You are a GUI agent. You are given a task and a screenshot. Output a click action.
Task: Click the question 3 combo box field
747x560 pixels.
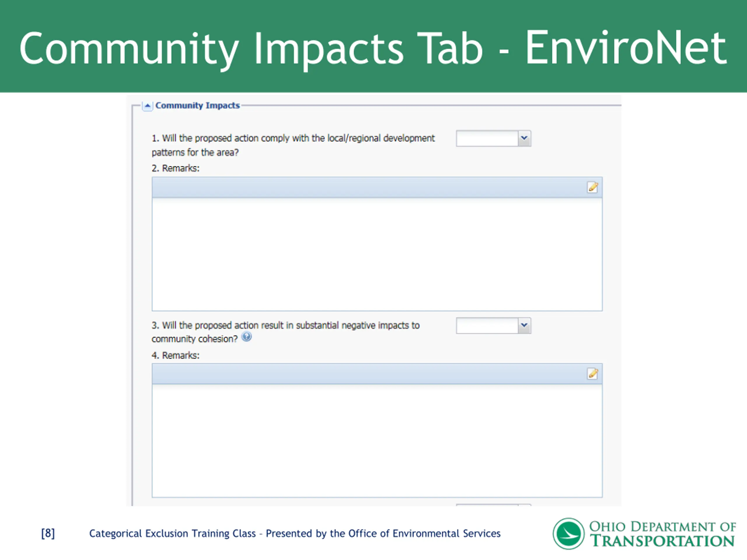(487, 325)
